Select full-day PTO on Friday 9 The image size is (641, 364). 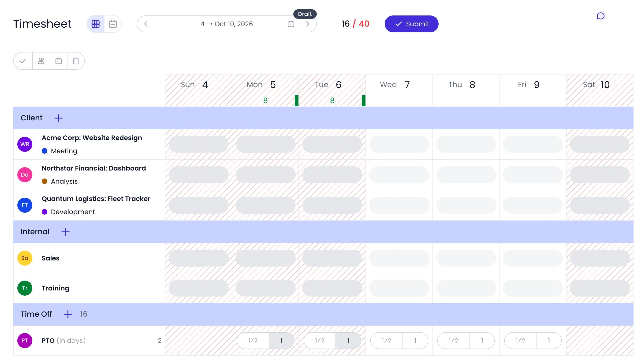pos(549,341)
